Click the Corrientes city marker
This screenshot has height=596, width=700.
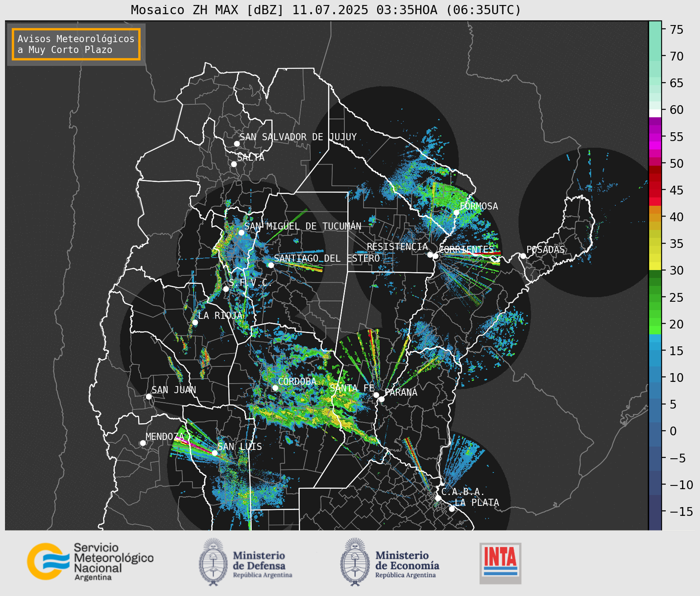point(435,256)
